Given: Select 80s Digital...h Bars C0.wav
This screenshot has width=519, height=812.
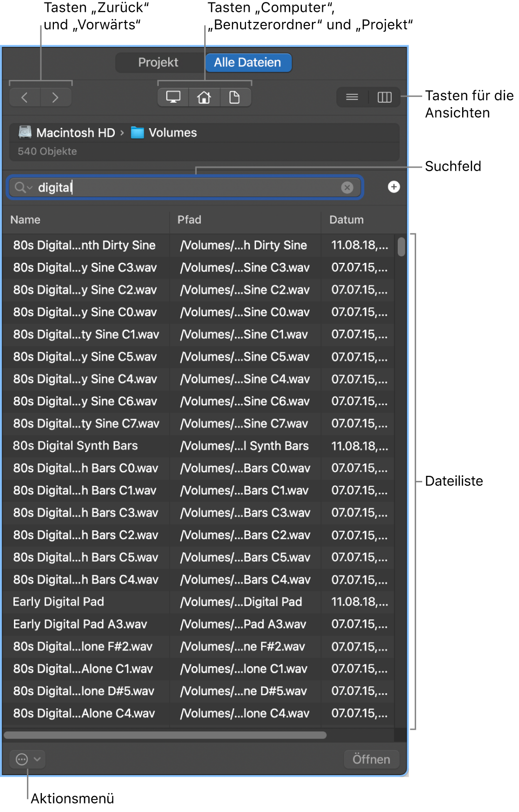Looking at the screenshot, I should 198,468.
